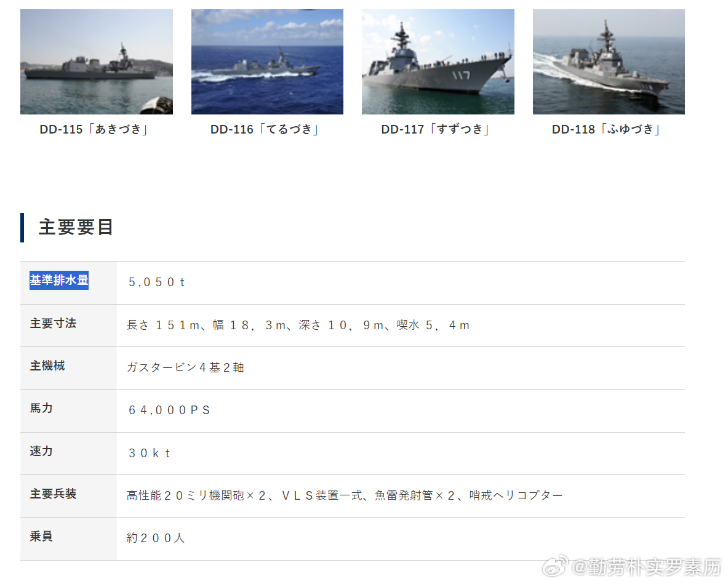Viewport: 728px width, 584px height.
Task: Click the 主要寸法 row label
Action: [53, 323]
